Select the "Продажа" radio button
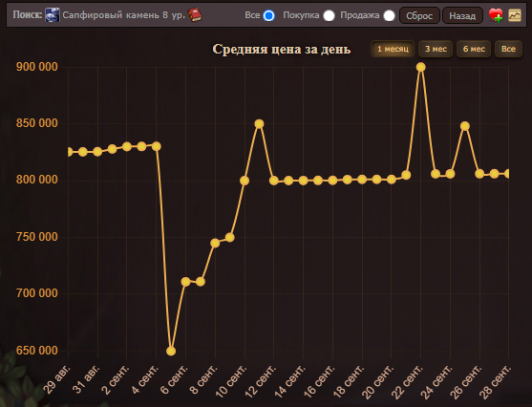 389,15
